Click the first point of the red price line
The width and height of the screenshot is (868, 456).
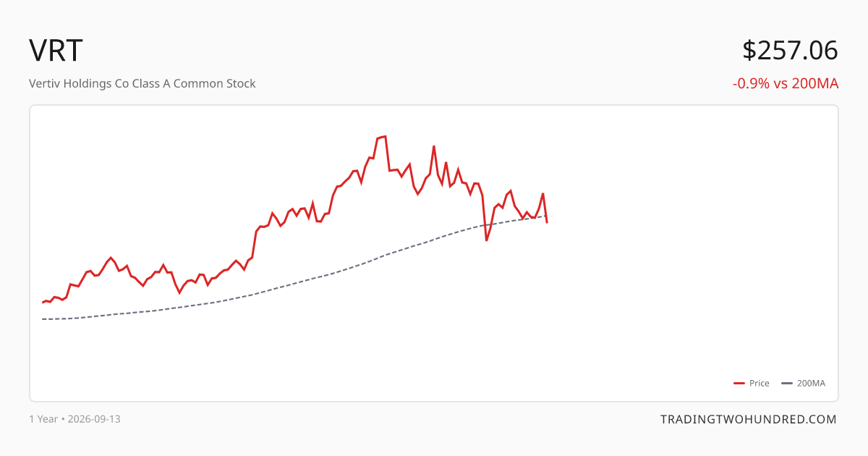pyautogui.click(x=43, y=303)
